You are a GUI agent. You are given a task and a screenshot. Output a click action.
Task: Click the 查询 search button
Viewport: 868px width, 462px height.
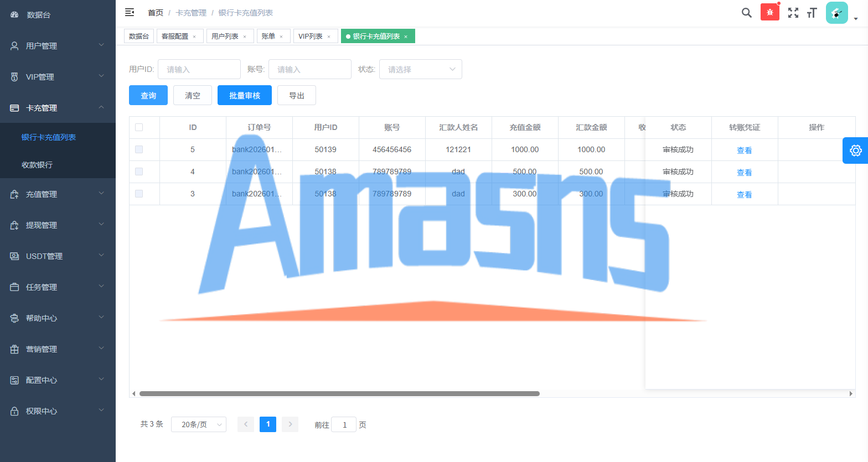click(x=148, y=95)
